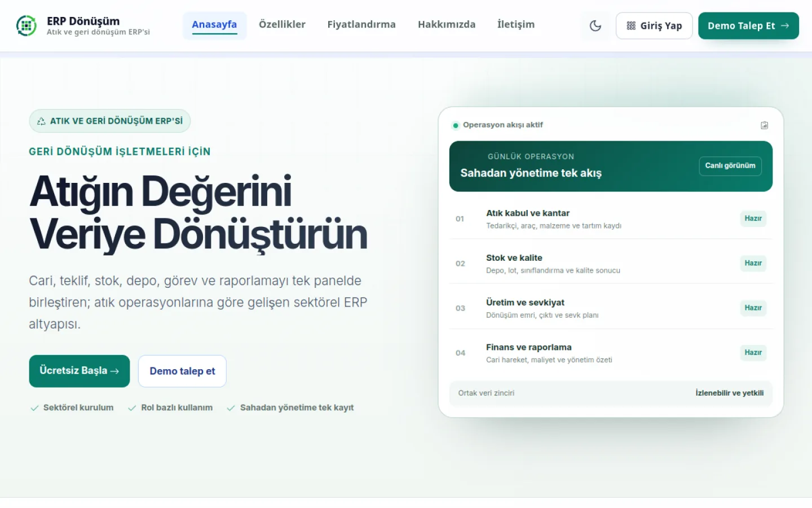Toggle dark mode moon icon
Screen dimensions: 812x508
point(595,25)
